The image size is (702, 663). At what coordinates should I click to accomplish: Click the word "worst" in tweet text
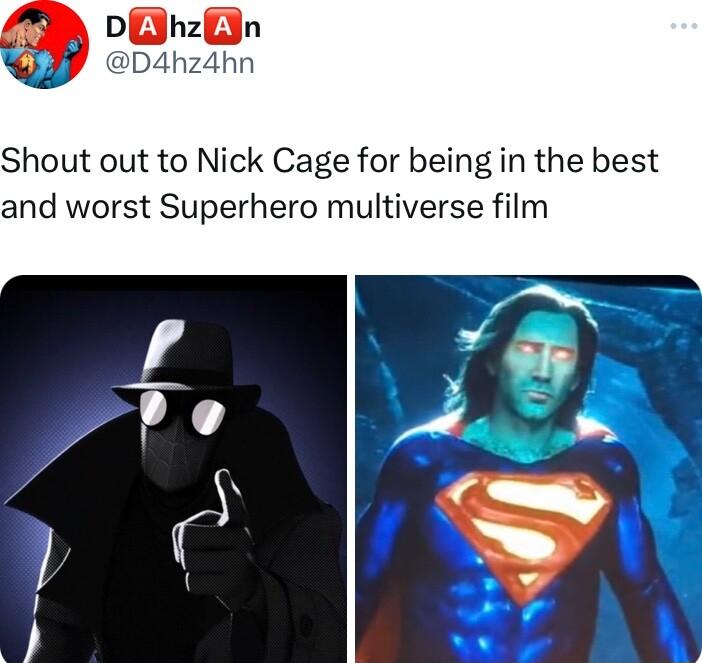[108, 207]
